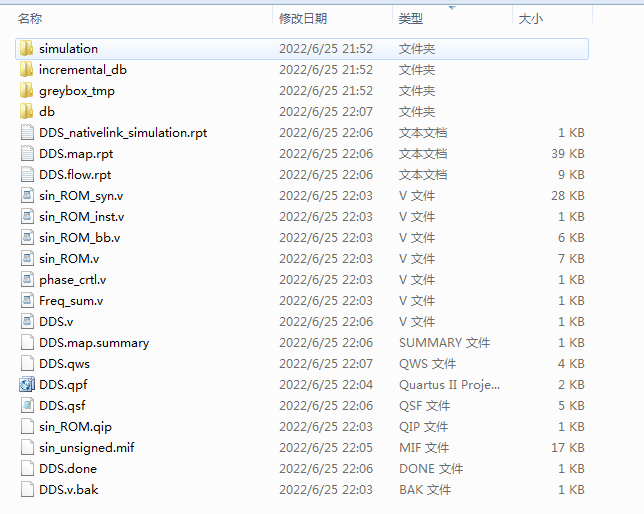644x514 pixels.
Task: Sort files by the 类型 column header
Action: pos(411,18)
